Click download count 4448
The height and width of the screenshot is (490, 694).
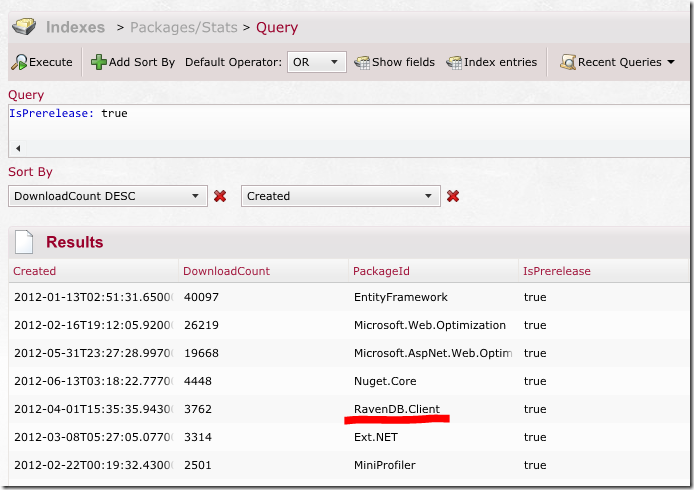pyautogui.click(x=198, y=381)
